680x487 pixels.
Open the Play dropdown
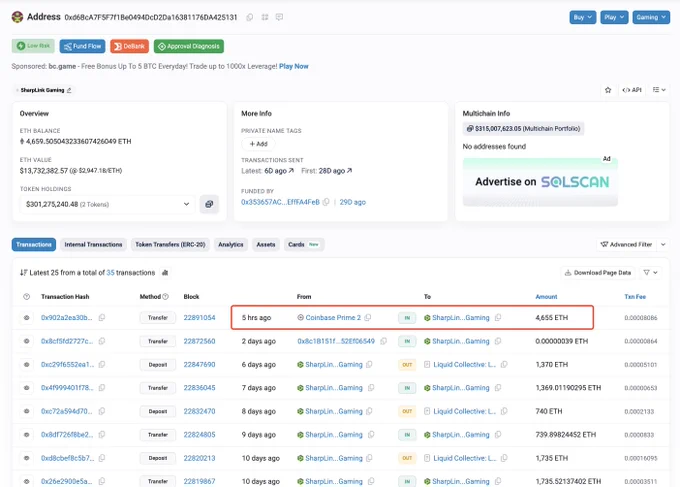coord(614,17)
